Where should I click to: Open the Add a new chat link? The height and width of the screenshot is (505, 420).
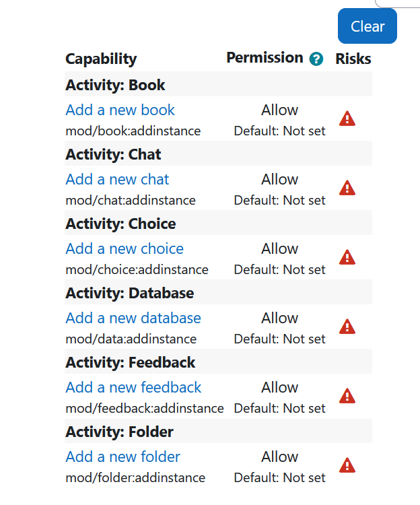(117, 179)
